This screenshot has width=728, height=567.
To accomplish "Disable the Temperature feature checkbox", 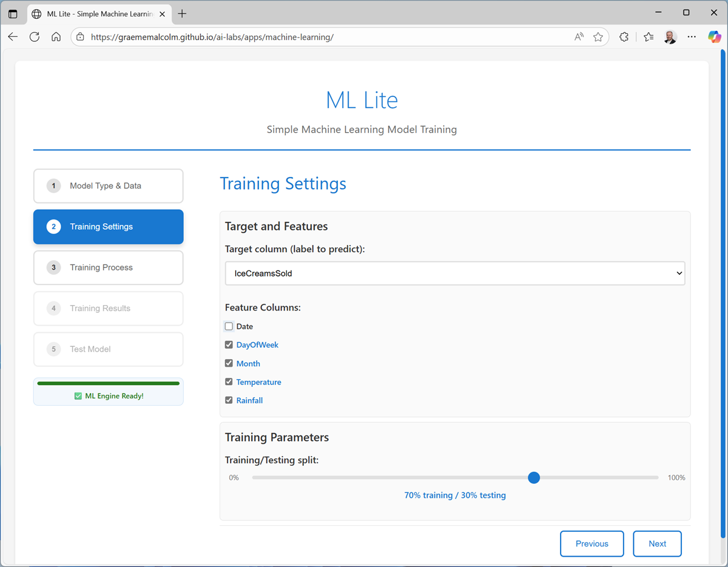I will click(x=229, y=381).
